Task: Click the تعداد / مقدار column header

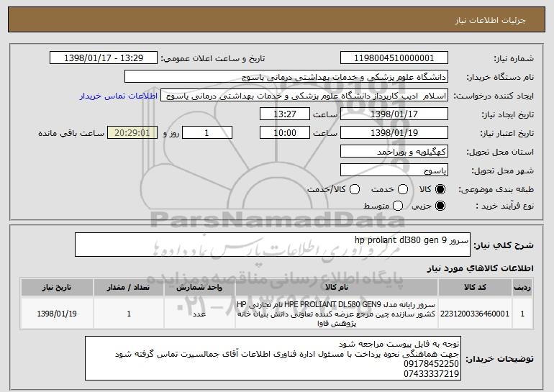Action: click(x=129, y=288)
